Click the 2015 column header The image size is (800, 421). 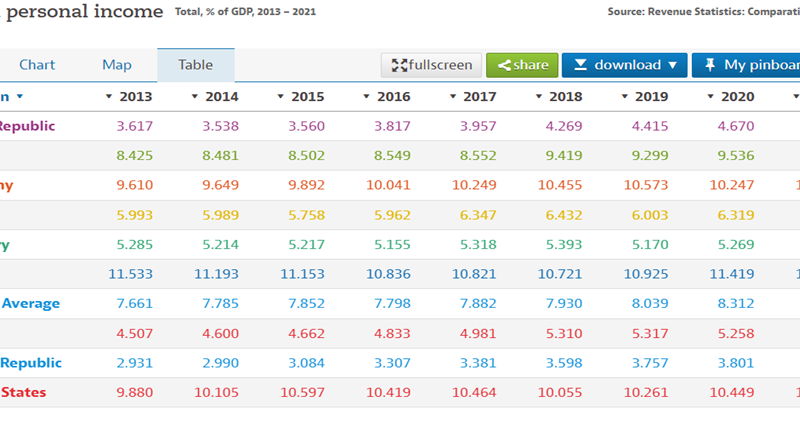[x=307, y=97]
